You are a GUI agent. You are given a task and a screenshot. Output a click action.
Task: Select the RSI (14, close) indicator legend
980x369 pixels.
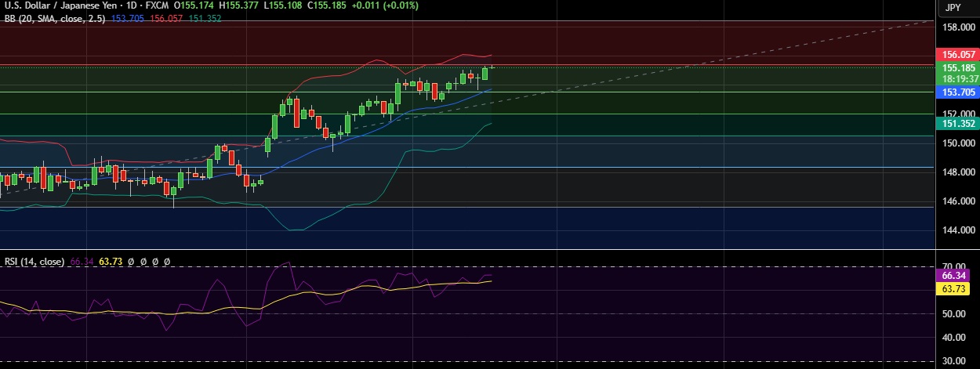pos(33,261)
